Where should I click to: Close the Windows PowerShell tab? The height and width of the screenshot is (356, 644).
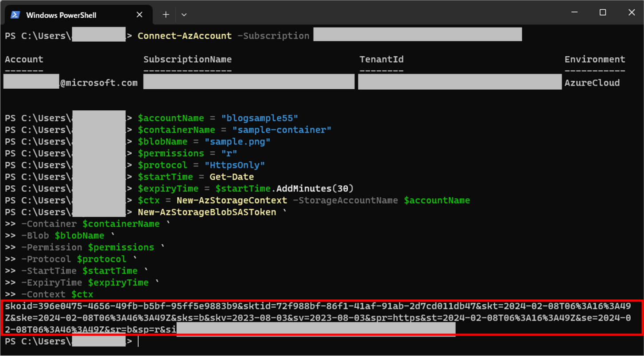(139, 15)
